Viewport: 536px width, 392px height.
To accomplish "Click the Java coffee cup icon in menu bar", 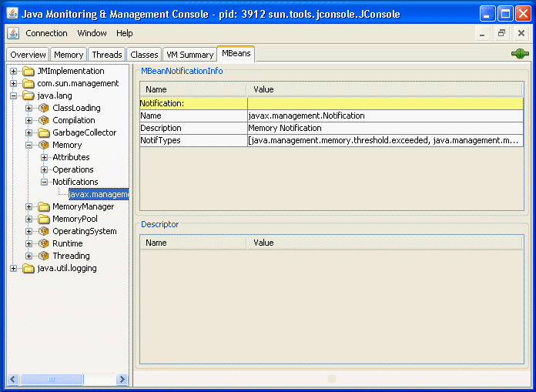I will 14,33.
